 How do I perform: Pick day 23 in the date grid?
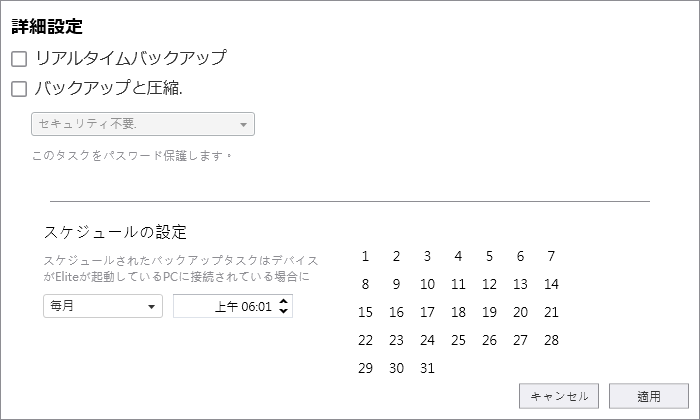pyautogui.click(x=396, y=341)
